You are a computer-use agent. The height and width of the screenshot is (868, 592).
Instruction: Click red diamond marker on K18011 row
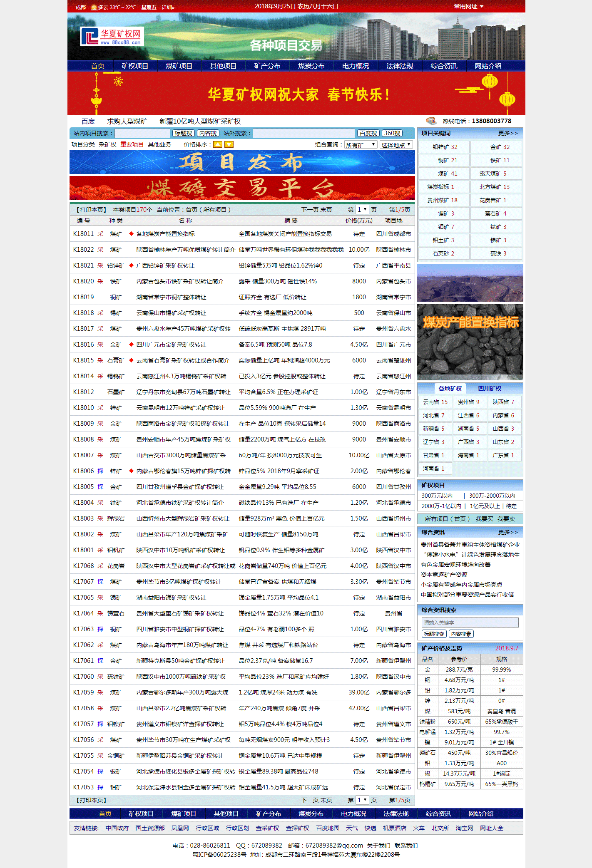131,234
